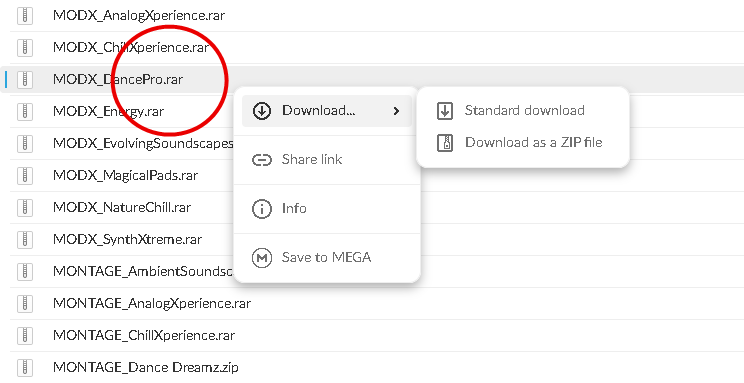
Task: Click the chain link icon for Share link
Action: 261,160
